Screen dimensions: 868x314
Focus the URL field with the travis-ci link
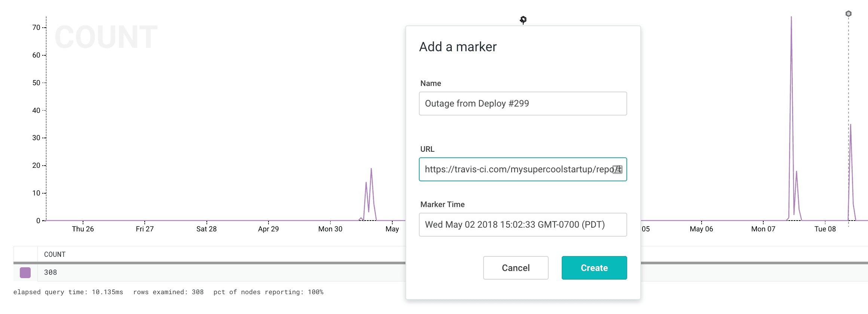516,169
